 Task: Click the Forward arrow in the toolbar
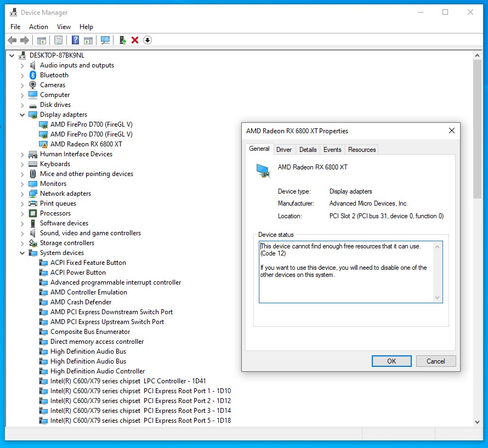tap(25, 40)
